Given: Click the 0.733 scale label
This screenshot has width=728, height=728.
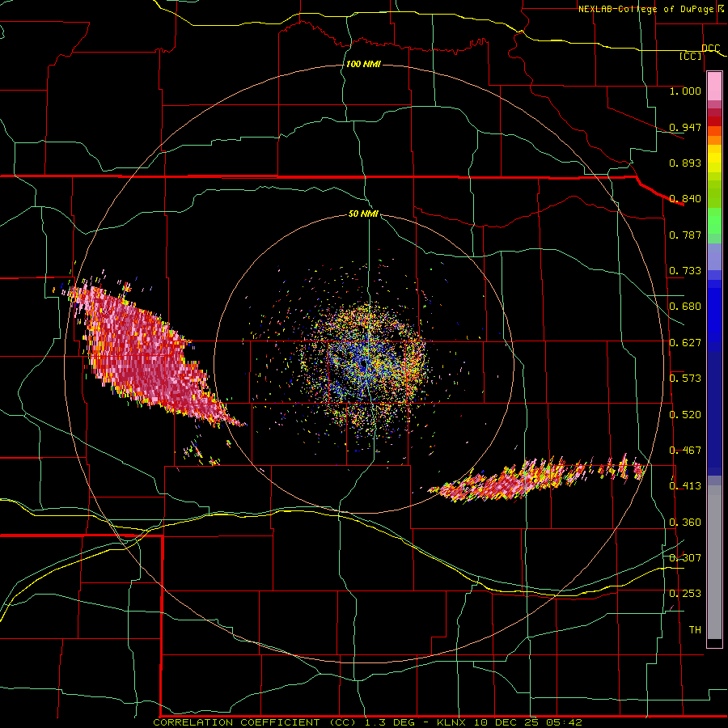Looking at the screenshot, I should pyautogui.click(x=685, y=271).
